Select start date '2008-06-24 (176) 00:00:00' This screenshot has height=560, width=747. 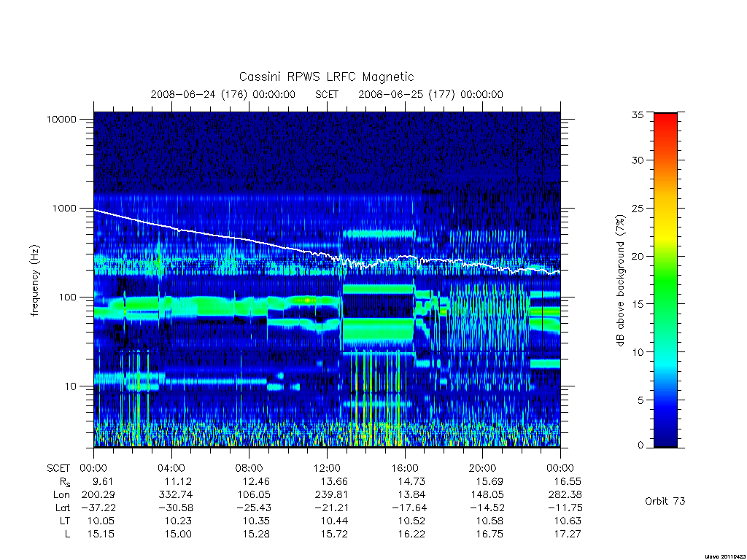[x=223, y=94]
